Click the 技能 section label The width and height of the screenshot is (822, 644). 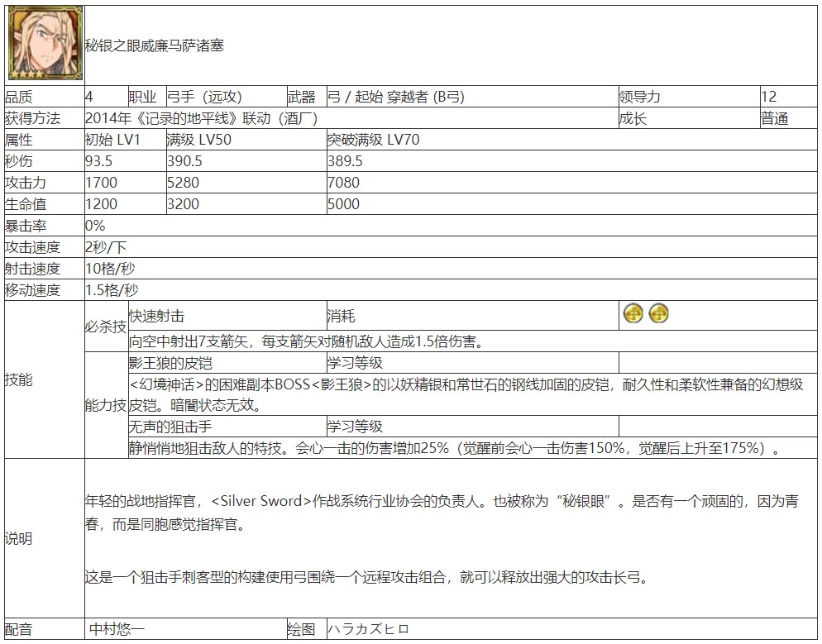click(x=19, y=379)
